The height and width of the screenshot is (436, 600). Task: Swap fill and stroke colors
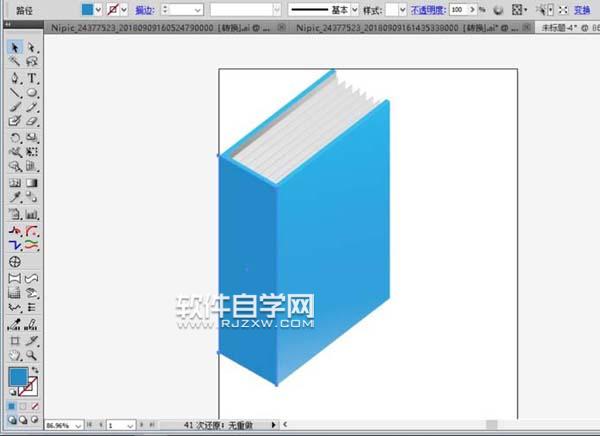click(x=35, y=370)
